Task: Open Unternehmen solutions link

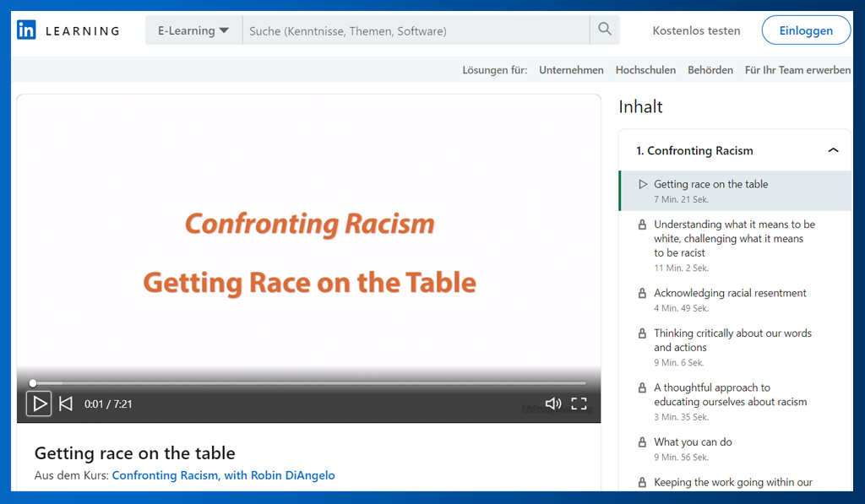Action: 571,70
